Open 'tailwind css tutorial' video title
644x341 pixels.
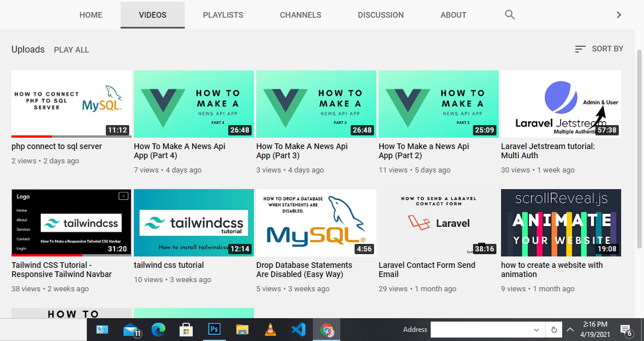point(169,265)
